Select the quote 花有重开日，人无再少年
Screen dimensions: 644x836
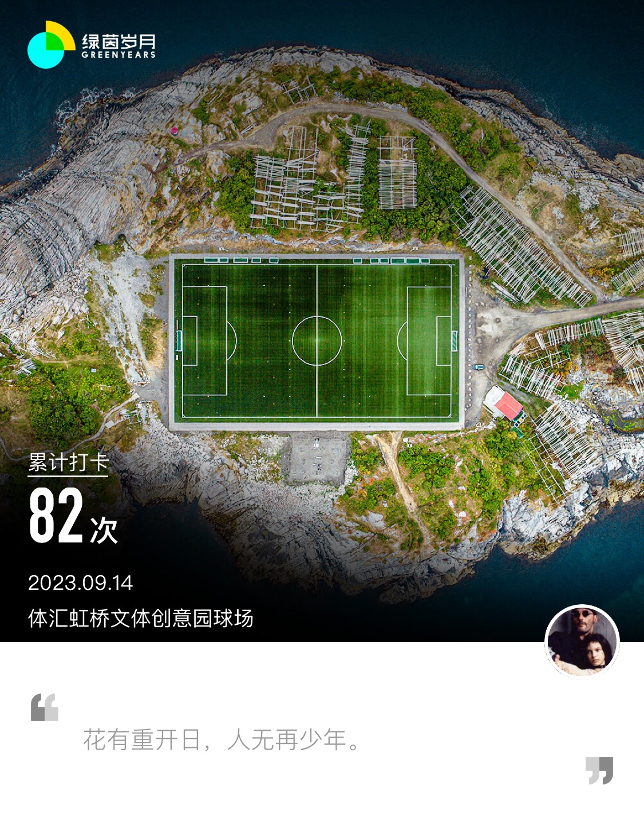222,740
